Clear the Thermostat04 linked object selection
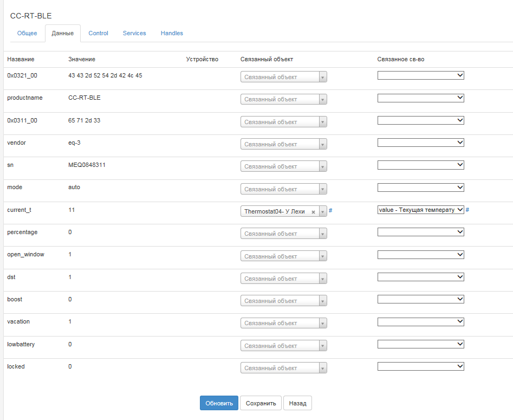The width and height of the screenshot is (513, 420). (313, 212)
